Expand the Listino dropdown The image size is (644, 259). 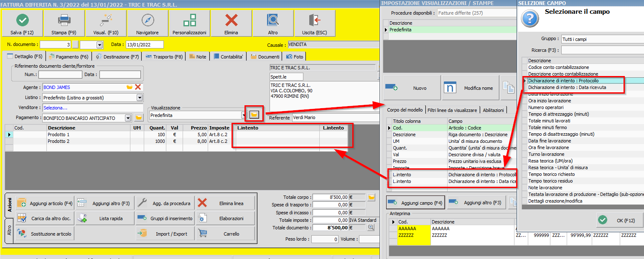coord(140,98)
